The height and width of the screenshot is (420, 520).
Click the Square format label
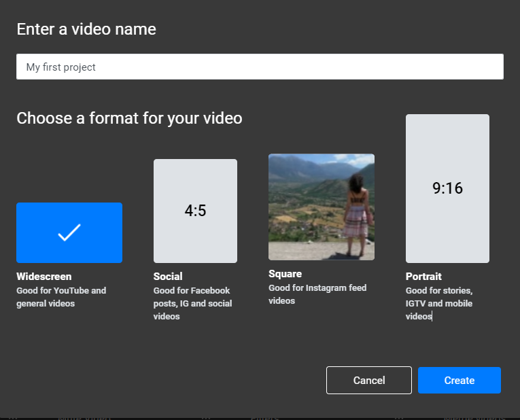tap(285, 274)
